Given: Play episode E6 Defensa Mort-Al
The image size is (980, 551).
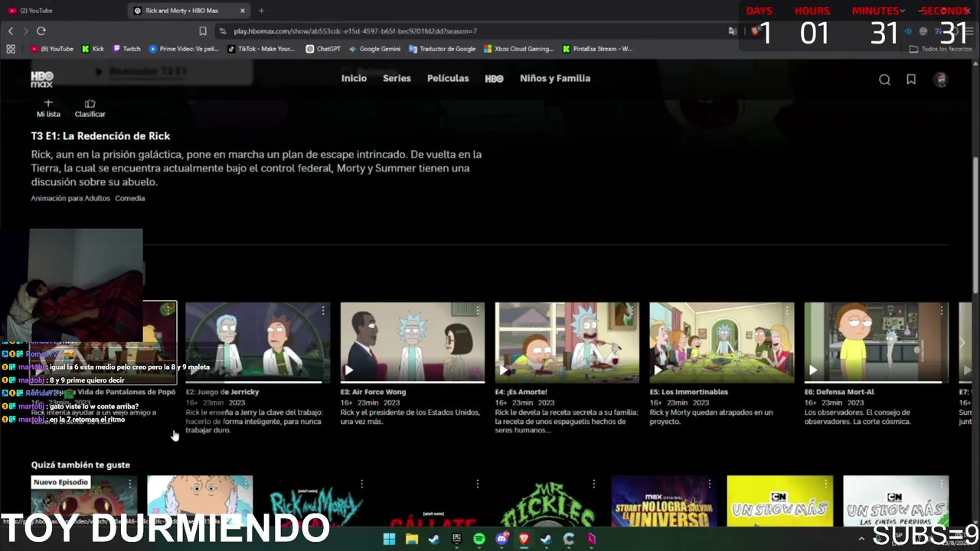Looking at the screenshot, I should click(812, 370).
